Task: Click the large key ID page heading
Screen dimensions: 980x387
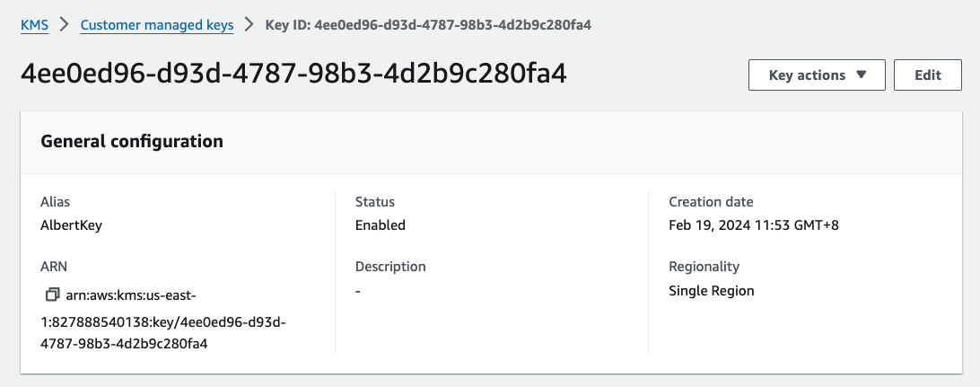Action: (x=293, y=74)
